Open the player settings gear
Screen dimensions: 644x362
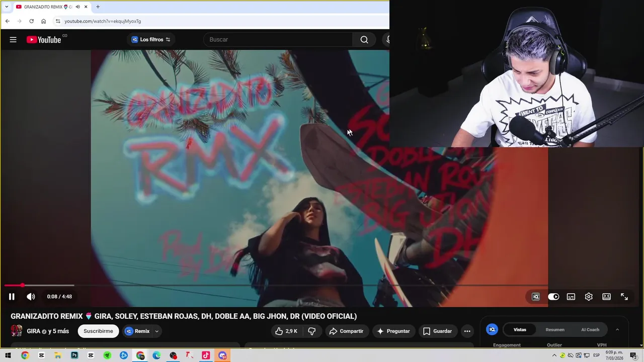[x=589, y=297]
